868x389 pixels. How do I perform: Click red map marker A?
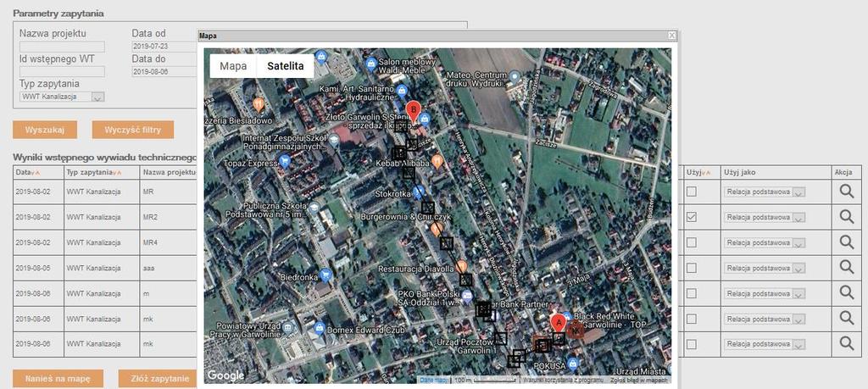[x=558, y=325]
